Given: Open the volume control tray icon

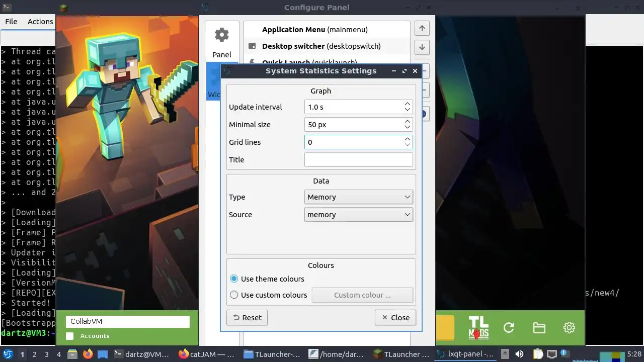Looking at the screenshot, I should tap(520, 354).
